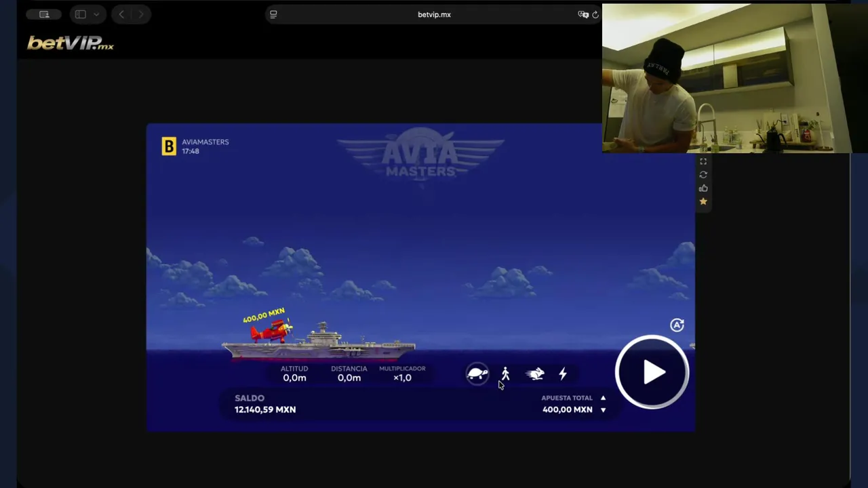
Task: Click the red biplane on the carrier
Action: [x=271, y=331]
